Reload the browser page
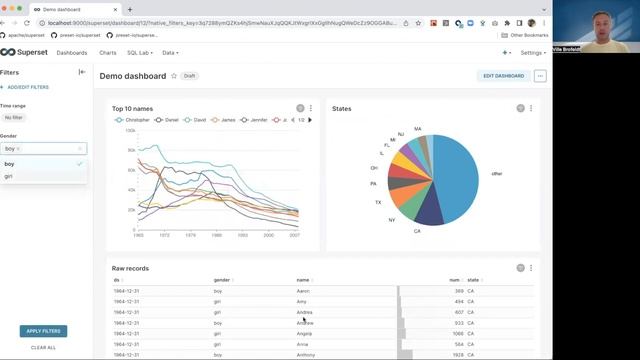Screen dimensions: 640x360 (27, 23)
